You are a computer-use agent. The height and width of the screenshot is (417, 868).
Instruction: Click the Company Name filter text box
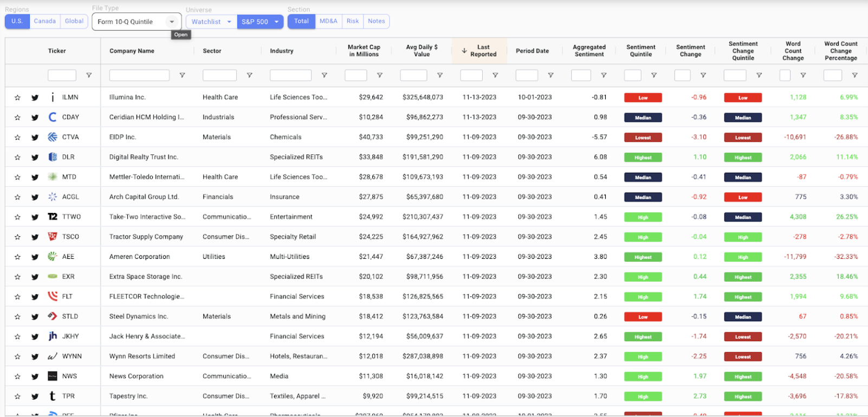[x=139, y=75]
